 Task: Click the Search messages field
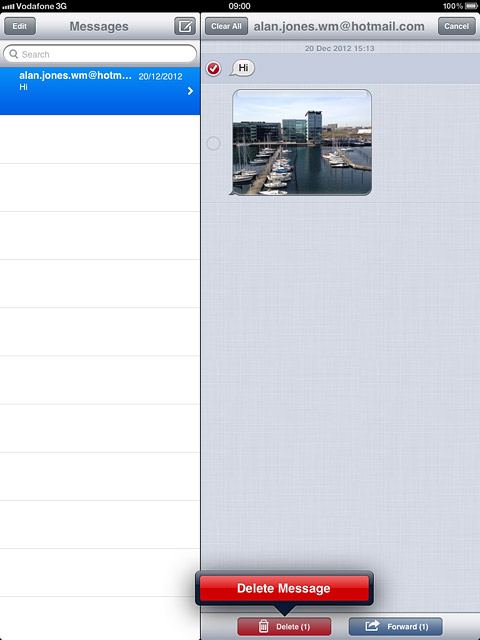pyautogui.click(x=100, y=54)
